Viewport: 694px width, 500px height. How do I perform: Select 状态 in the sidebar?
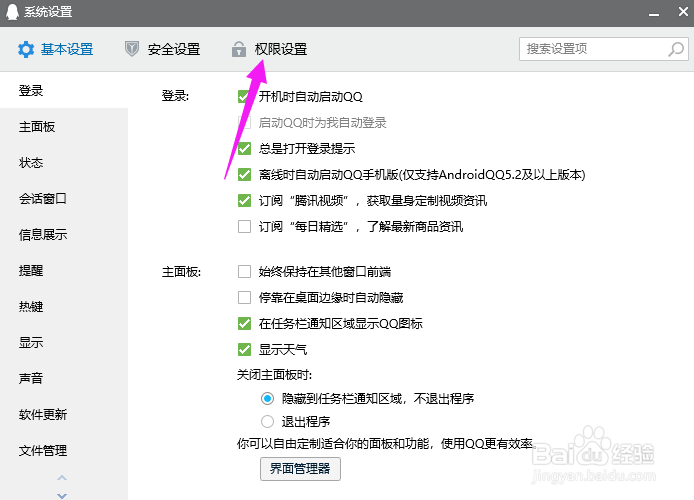point(64,162)
